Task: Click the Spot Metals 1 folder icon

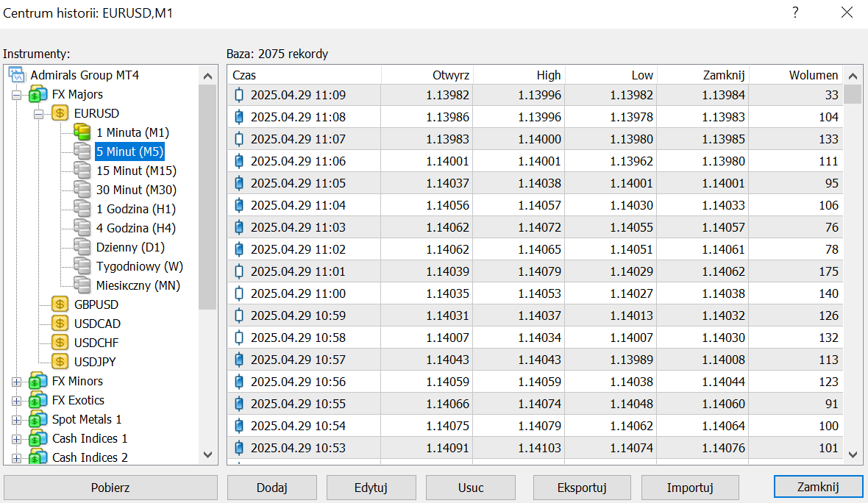Action: 38,419
